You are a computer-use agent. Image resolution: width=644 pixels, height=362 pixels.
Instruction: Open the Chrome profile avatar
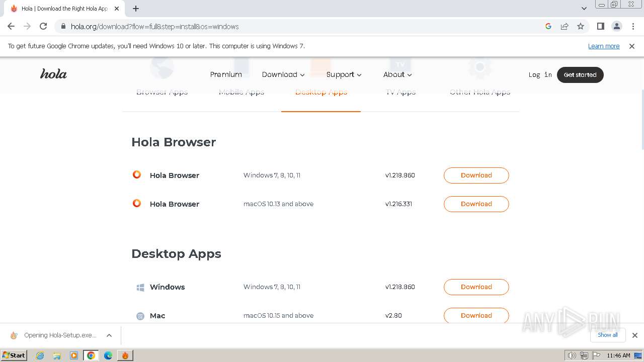click(616, 26)
